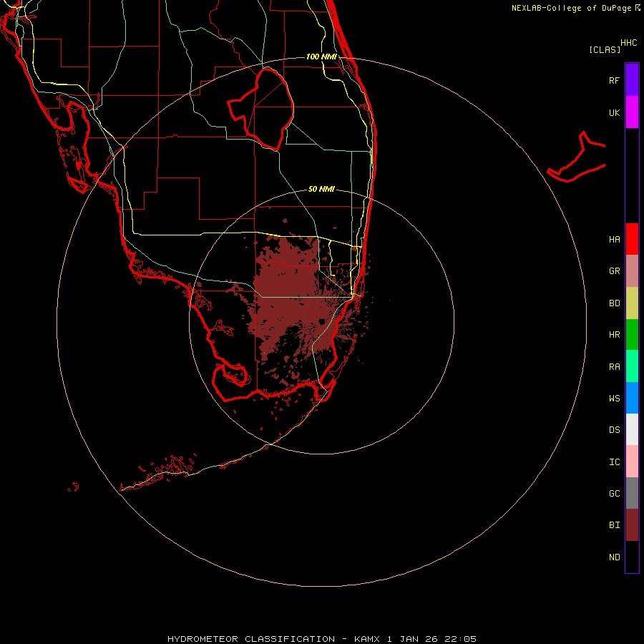Click the Grand Bahama island outline at right
Screen dimensions: 644x644
coord(576,157)
